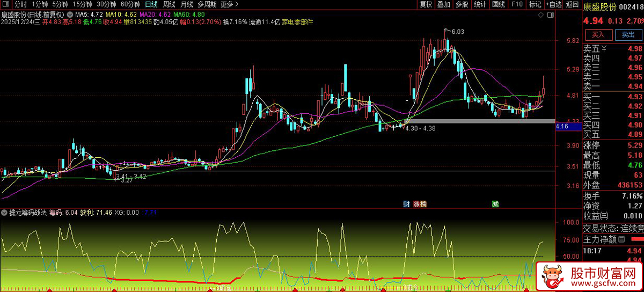Select the 5分钟 period tab

click(60, 4)
